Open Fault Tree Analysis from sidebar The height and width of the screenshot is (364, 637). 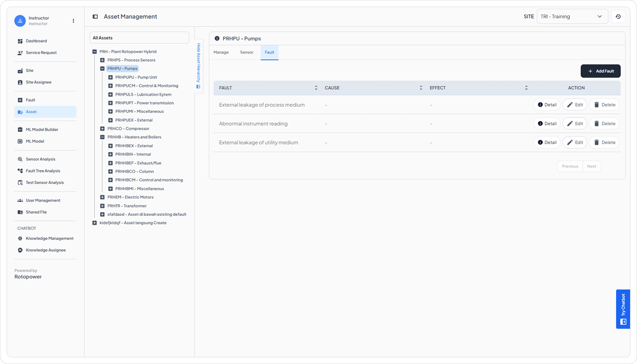click(43, 171)
